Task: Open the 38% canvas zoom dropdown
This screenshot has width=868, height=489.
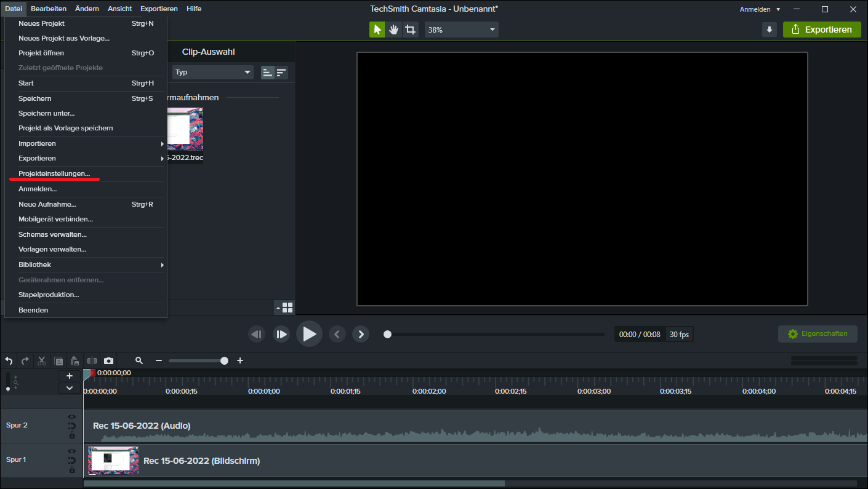Action: click(462, 30)
